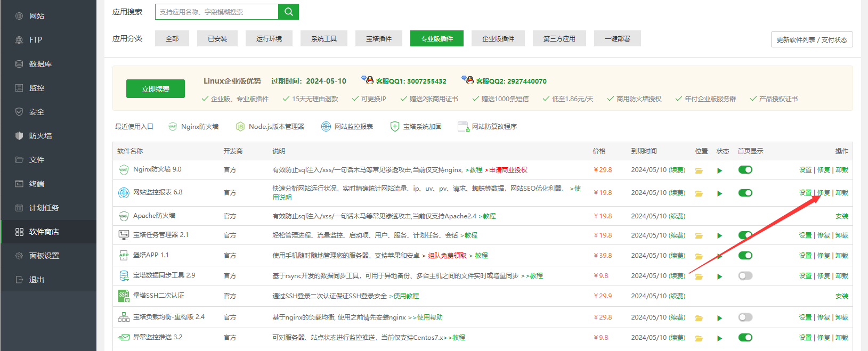Click 卸载 for 宝塔任务管理器 2.1
Screen dimensions: 868x351
click(842, 235)
